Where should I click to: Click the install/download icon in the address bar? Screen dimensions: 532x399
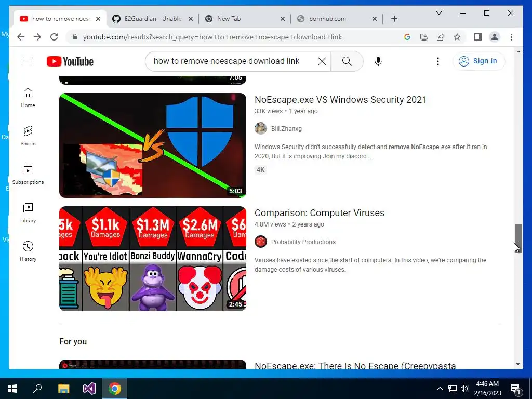424,37
